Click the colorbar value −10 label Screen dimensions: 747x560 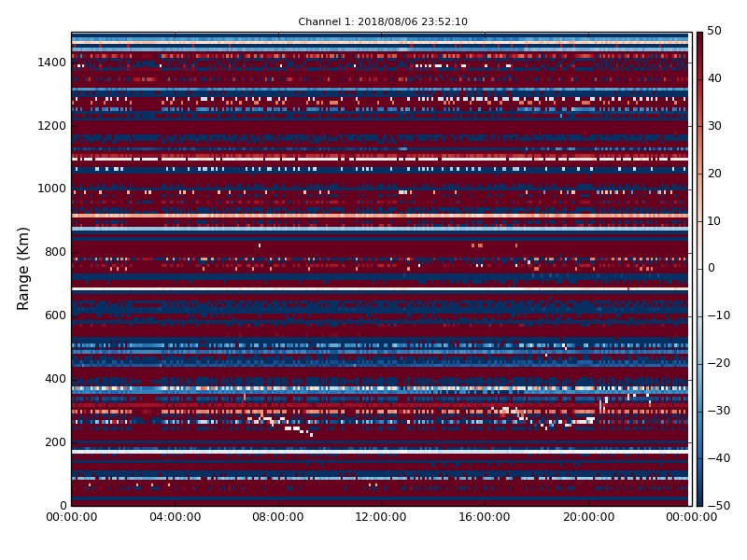718,315
